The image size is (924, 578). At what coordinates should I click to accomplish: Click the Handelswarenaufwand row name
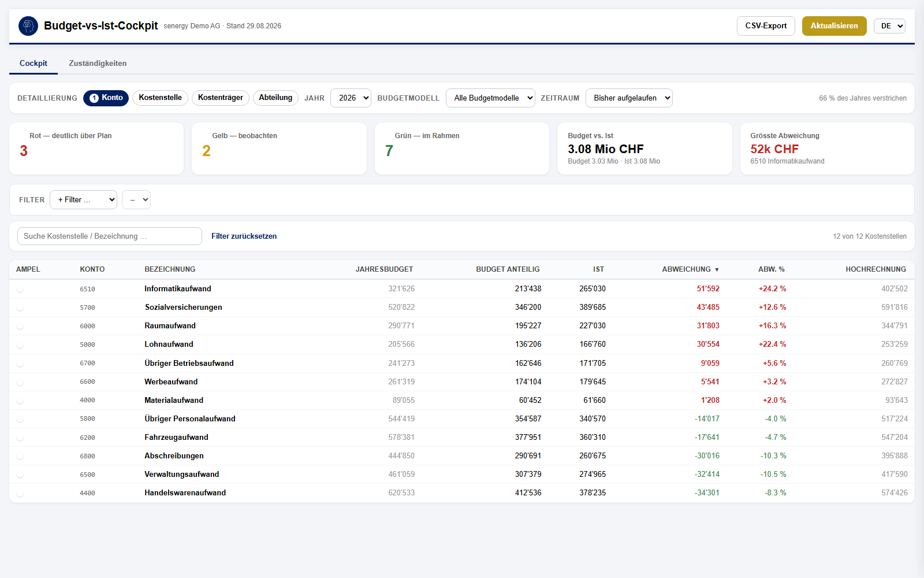tap(185, 493)
